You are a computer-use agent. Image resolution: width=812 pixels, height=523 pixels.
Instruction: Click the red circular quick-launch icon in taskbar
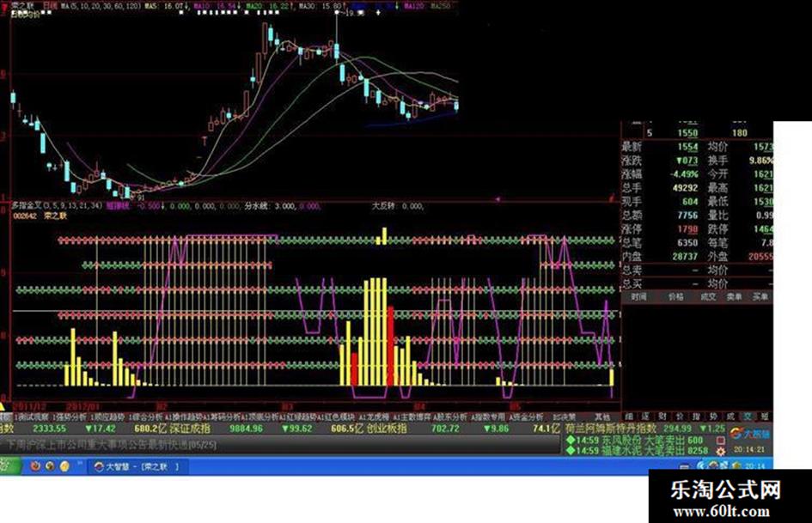[35, 466]
